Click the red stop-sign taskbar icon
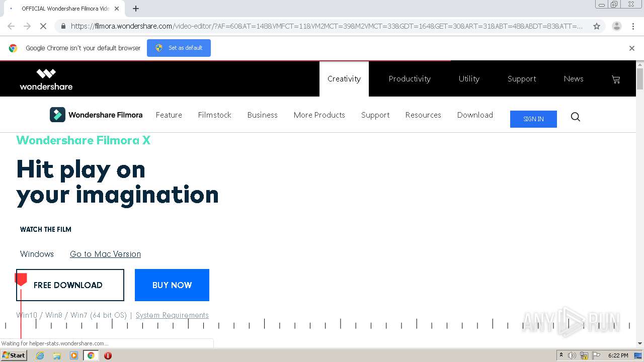 point(108,355)
